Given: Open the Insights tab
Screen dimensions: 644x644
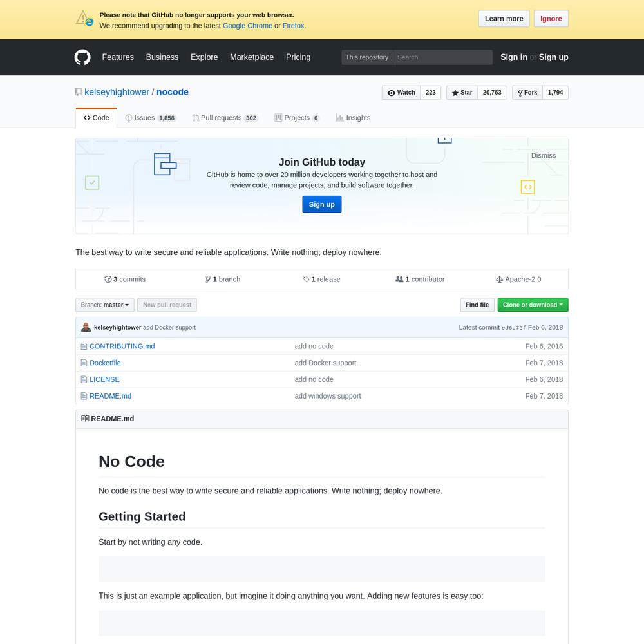Looking at the screenshot, I should [353, 118].
